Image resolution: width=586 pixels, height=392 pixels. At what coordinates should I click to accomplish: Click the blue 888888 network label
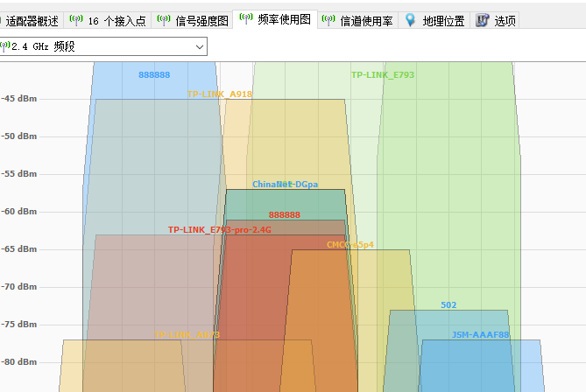pos(154,75)
